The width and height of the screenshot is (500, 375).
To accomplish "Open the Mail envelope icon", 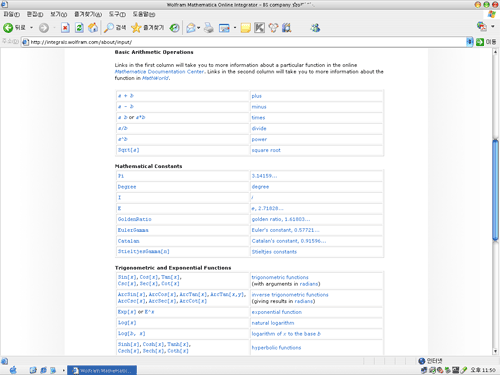I will 191,28.
